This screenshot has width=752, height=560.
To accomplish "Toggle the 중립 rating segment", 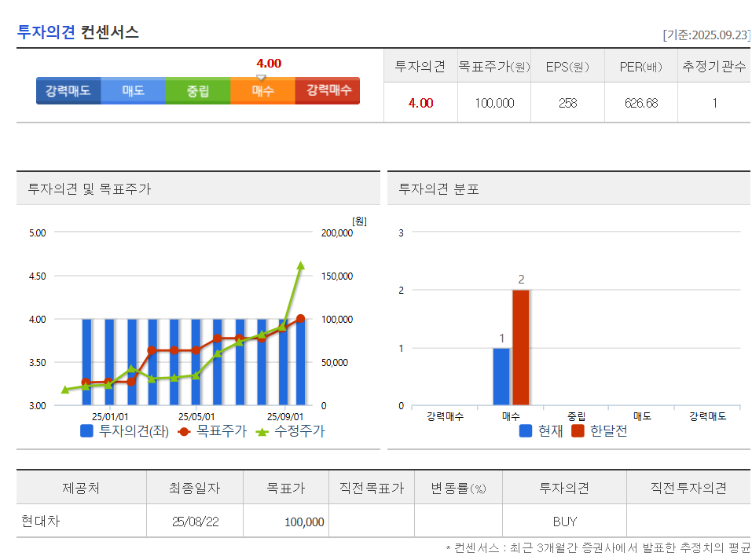I will (198, 90).
